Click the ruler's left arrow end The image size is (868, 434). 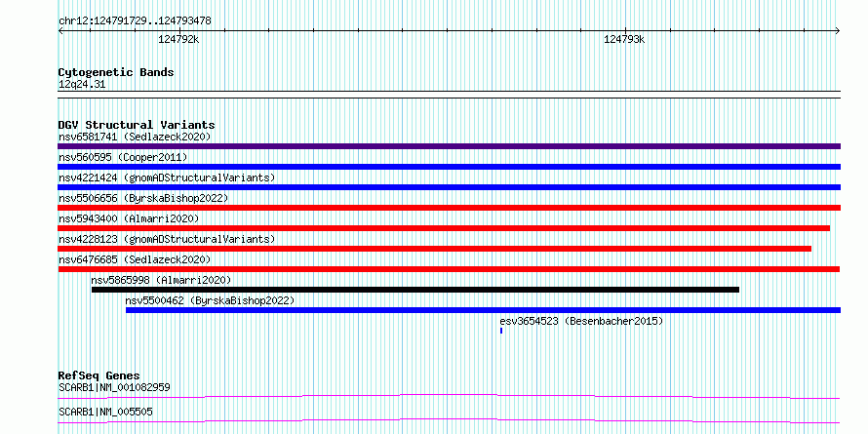coord(60,30)
